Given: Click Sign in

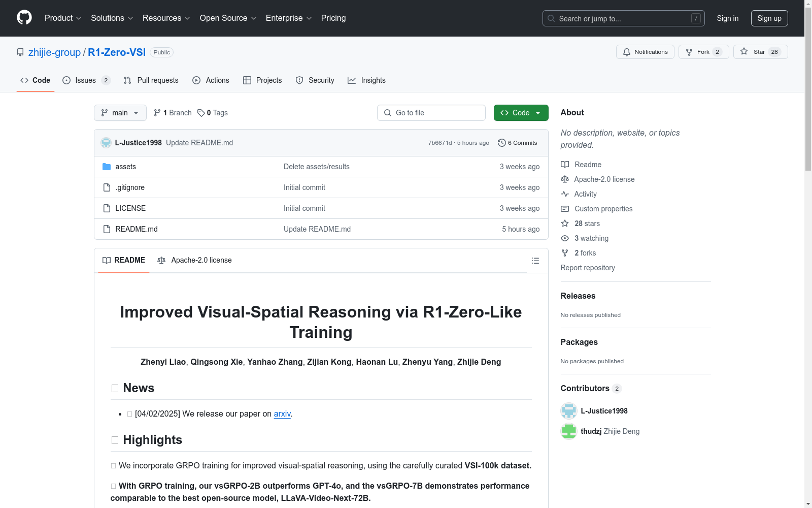Looking at the screenshot, I should [728, 18].
